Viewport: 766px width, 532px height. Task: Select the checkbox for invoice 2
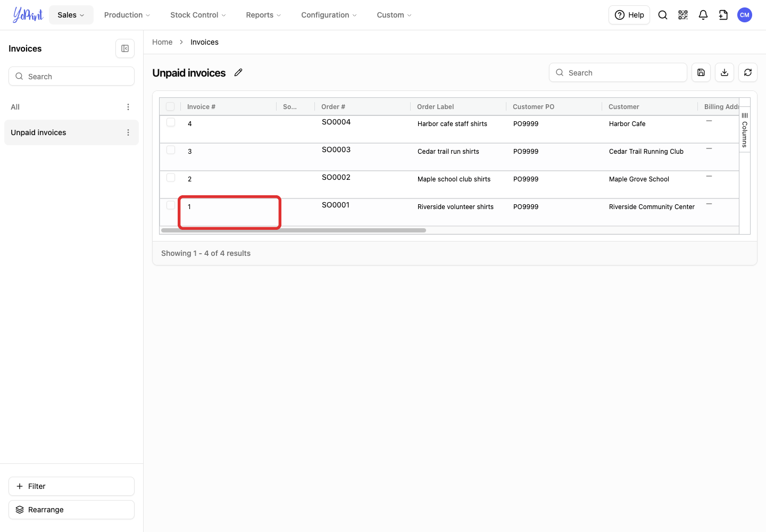(x=171, y=177)
